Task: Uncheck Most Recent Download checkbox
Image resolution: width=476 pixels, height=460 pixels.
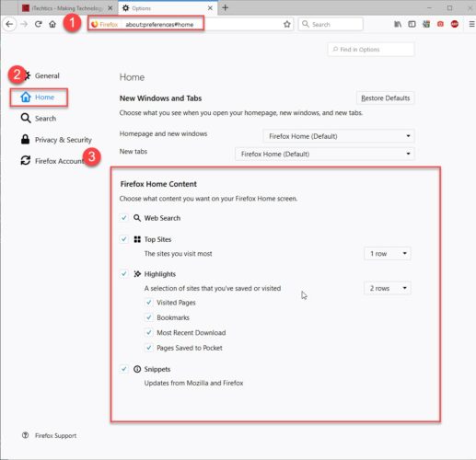Action: [149, 332]
